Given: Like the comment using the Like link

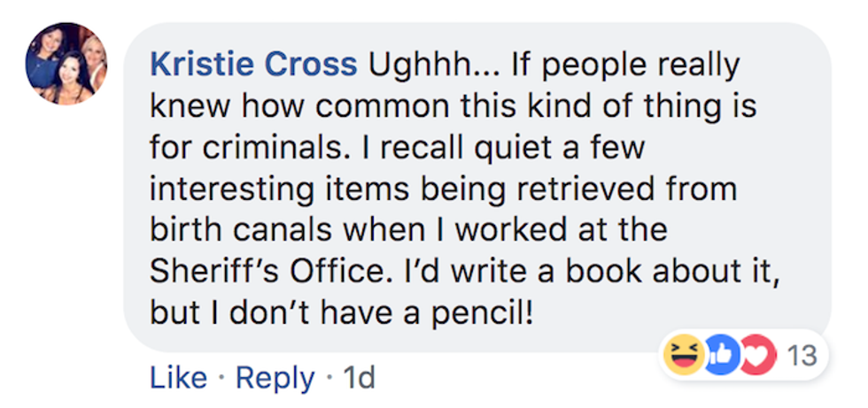Looking at the screenshot, I should pos(178,378).
